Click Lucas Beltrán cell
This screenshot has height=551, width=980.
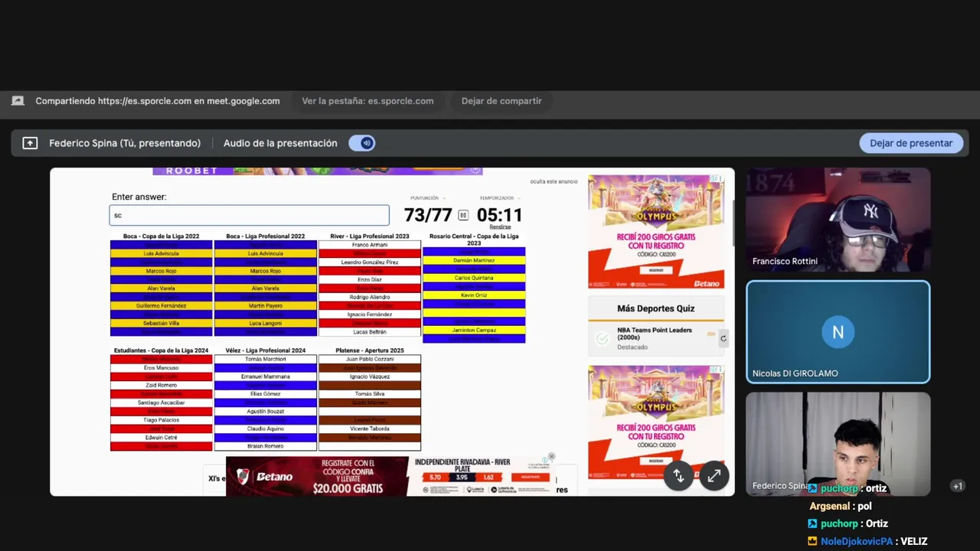click(x=370, y=332)
